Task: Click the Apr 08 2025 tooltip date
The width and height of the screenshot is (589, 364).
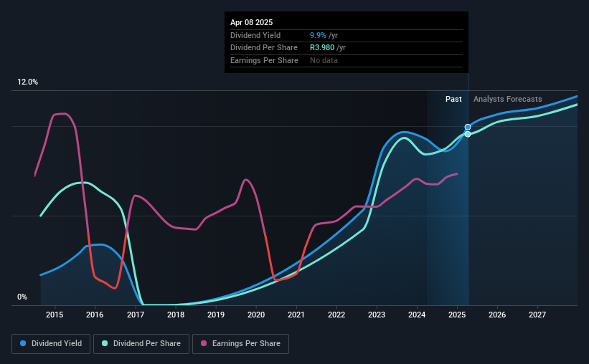Action: click(251, 22)
